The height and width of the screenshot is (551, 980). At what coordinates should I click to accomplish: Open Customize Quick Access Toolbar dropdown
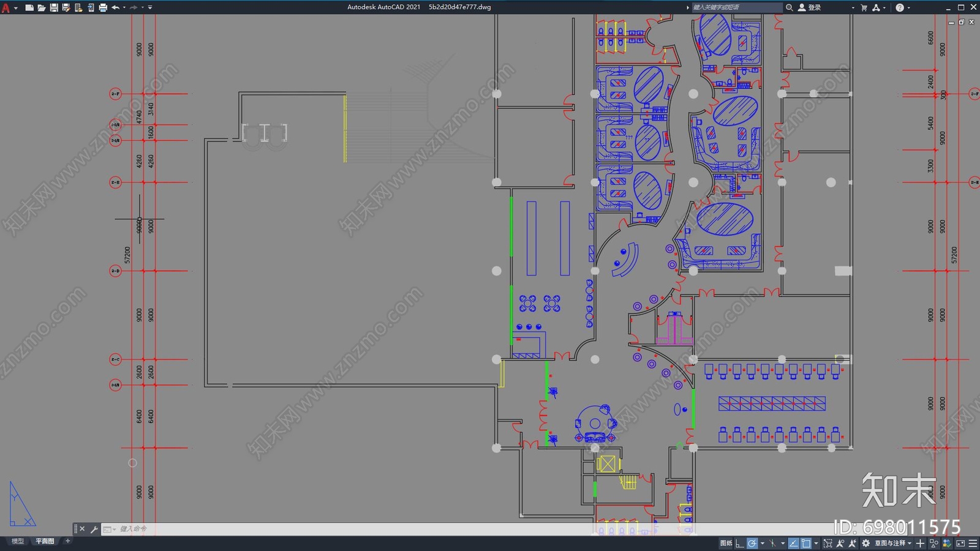click(150, 8)
